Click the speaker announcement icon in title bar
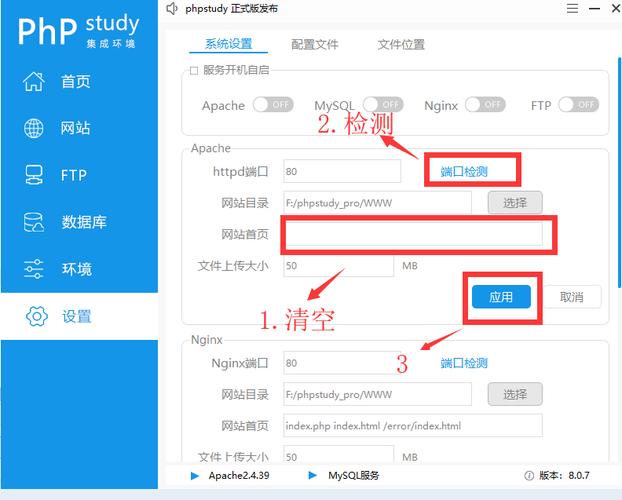This screenshot has height=500, width=622. pos(172,9)
